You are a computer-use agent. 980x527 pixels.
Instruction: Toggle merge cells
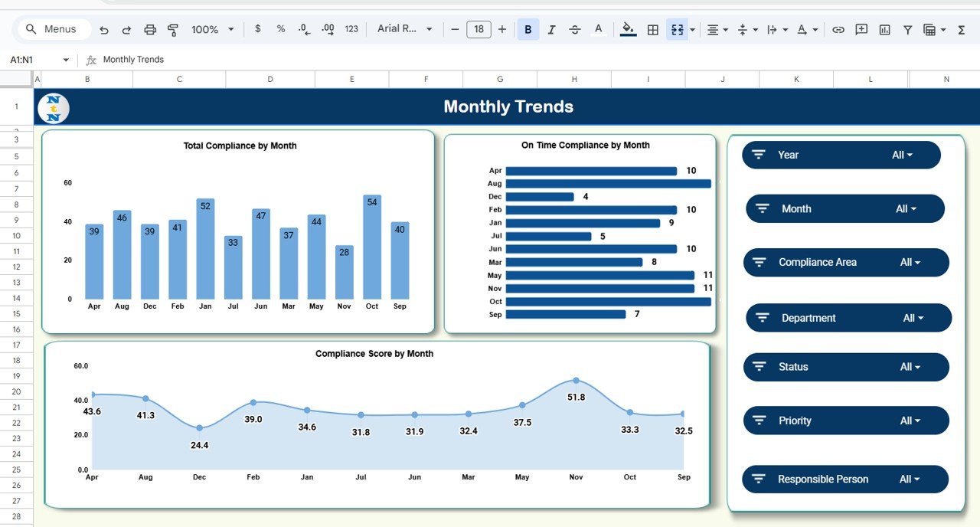(x=677, y=29)
